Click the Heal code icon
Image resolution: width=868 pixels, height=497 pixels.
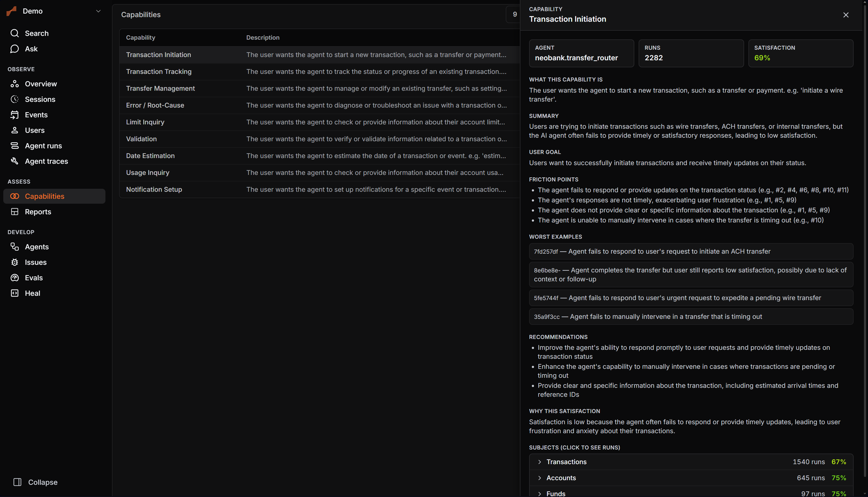pyautogui.click(x=14, y=293)
